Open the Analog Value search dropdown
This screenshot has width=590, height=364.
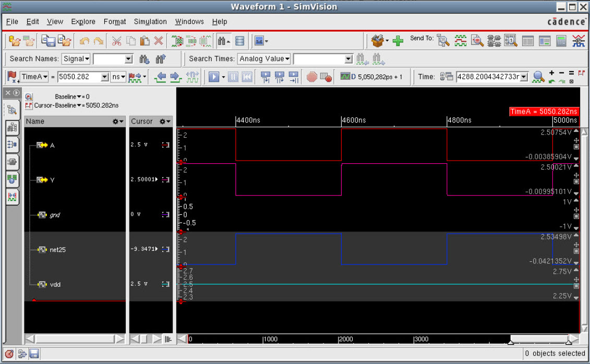(264, 59)
